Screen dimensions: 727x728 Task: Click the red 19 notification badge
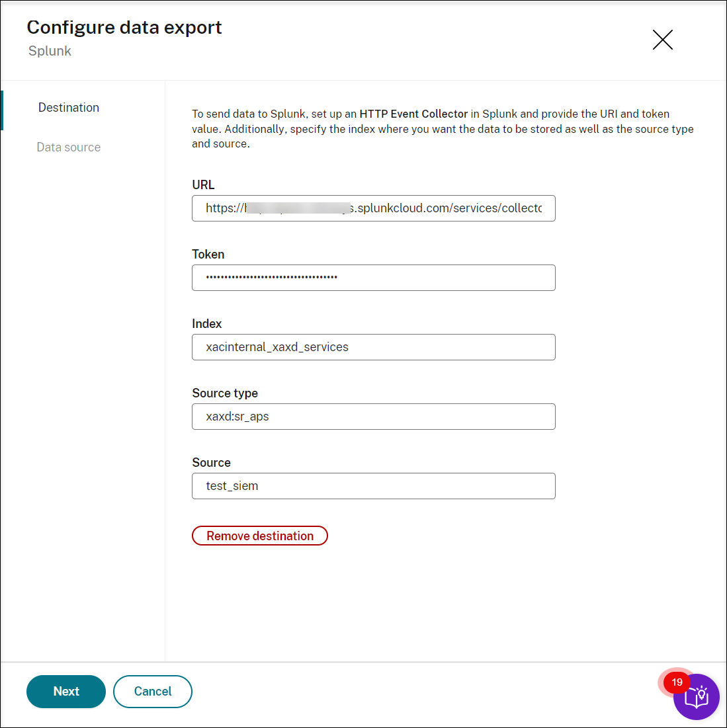tap(677, 682)
